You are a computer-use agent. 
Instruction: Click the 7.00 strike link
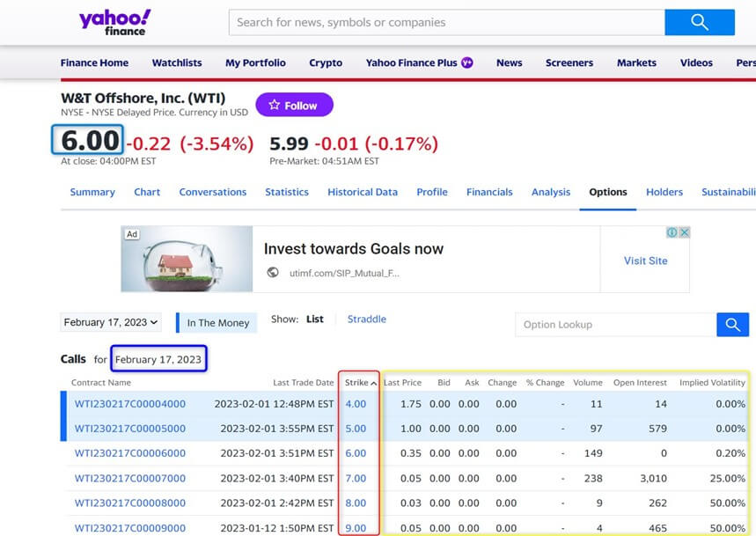coord(356,478)
